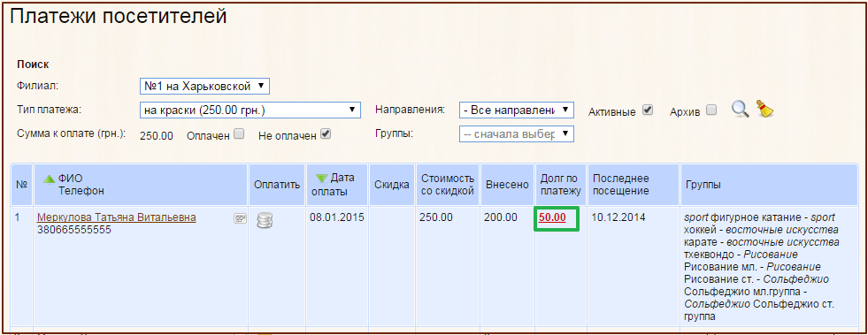Click the coins pay icon for Меркулова
Viewport: 868px width, 335px height.
[x=265, y=221]
